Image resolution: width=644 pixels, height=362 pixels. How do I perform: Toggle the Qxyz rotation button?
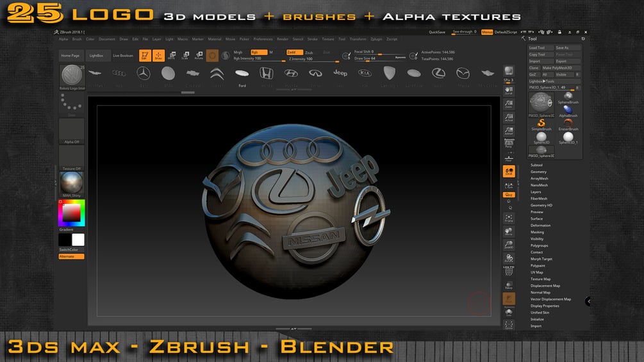tap(509, 195)
